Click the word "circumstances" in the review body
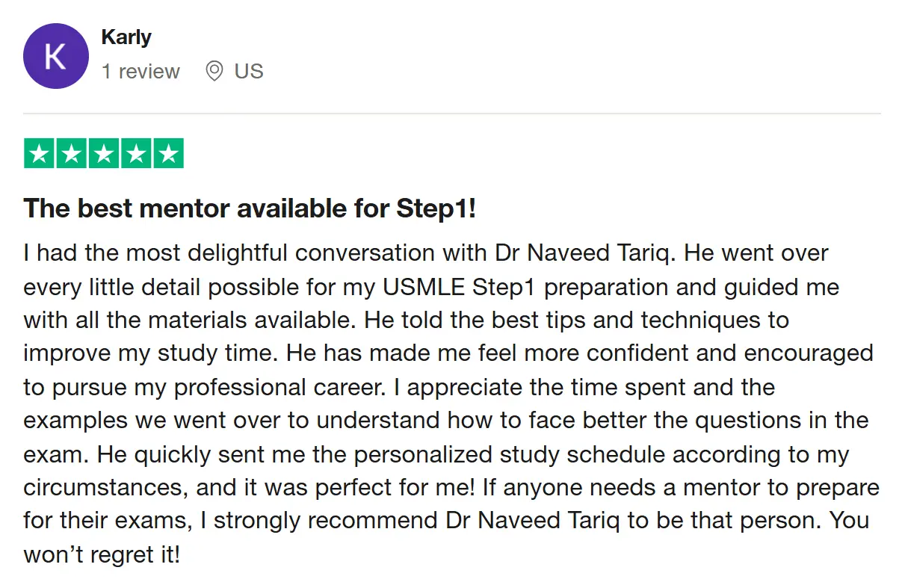Image resolution: width=905 pixels, height=588 pixels. coord(102,489)
